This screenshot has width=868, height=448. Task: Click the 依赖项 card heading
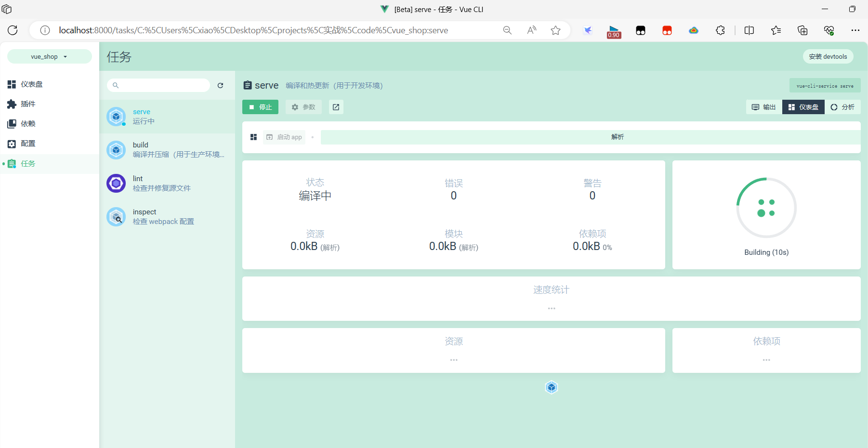click(x=766, y=342)
